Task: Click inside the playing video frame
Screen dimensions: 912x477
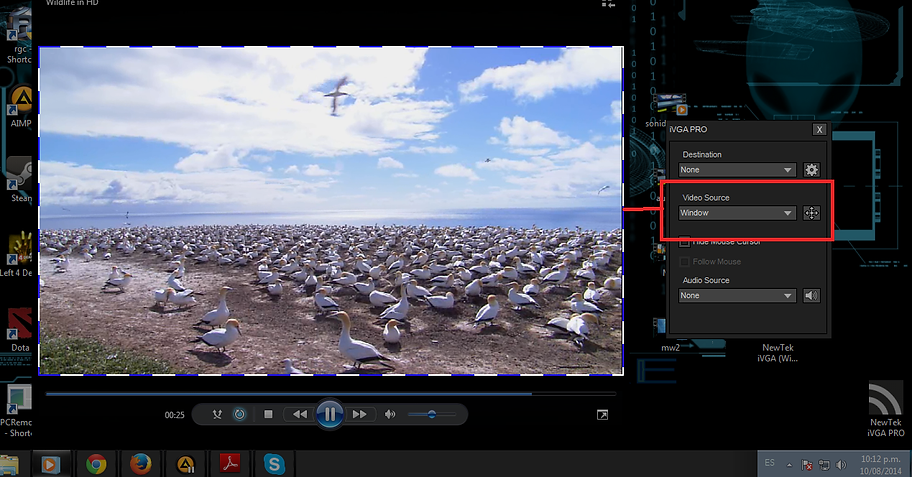Action: coord(331,211)
